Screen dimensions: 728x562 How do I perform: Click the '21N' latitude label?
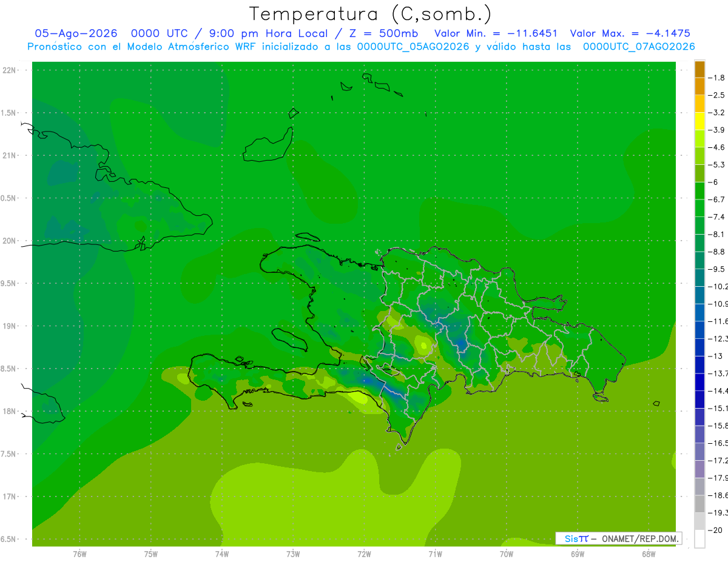10,155
